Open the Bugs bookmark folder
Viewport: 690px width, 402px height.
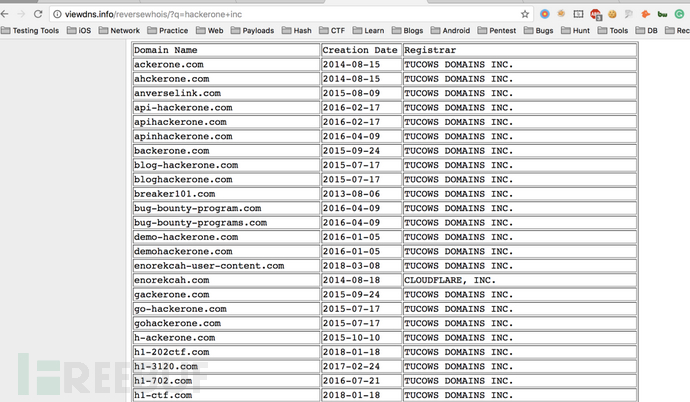[539, 30]
